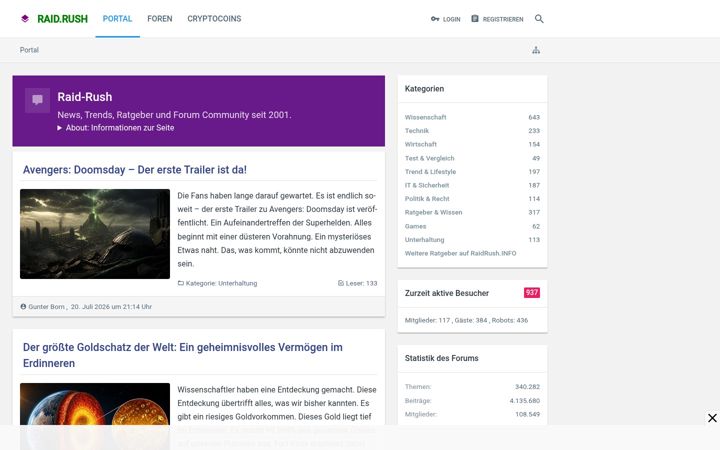Click Zurzeit aktive Besucher heading
The height and width of the screenshot is (450, 720).
pos(447,293)
